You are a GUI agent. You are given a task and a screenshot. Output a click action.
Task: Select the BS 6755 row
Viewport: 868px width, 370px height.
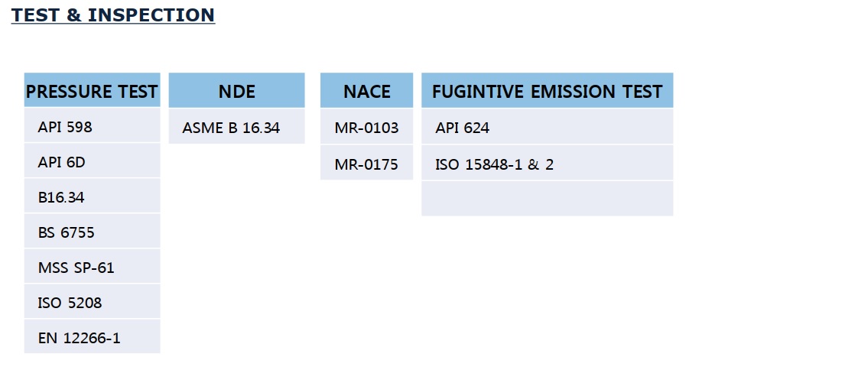[67, 232]
